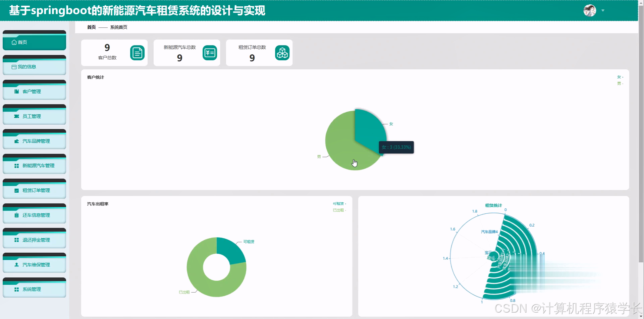The width and height of the screenshot is (644, 319).
Task: Select 系统首页 in the breadcrumb
Action: pos(118,27)
